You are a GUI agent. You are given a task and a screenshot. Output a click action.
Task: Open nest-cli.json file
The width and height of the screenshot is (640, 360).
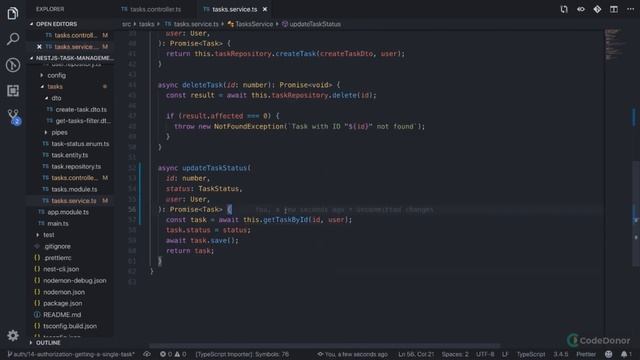[x=61, y=269]
